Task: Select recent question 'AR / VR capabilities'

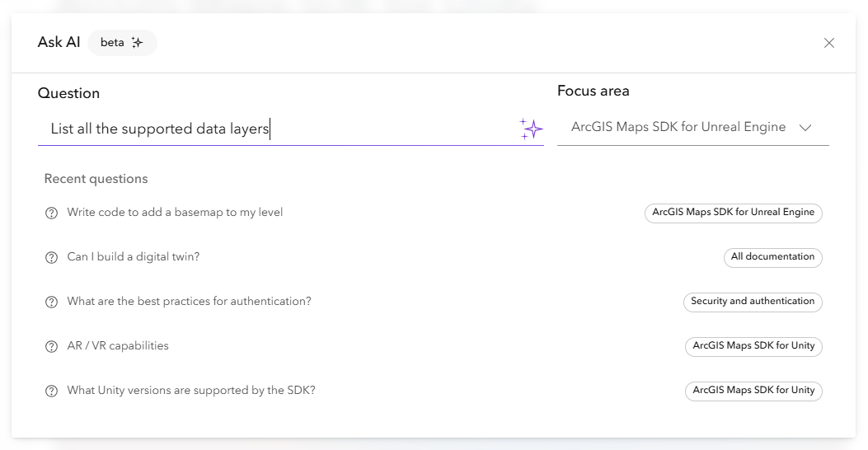Action: pyautogui.click(x=118, y=345)
